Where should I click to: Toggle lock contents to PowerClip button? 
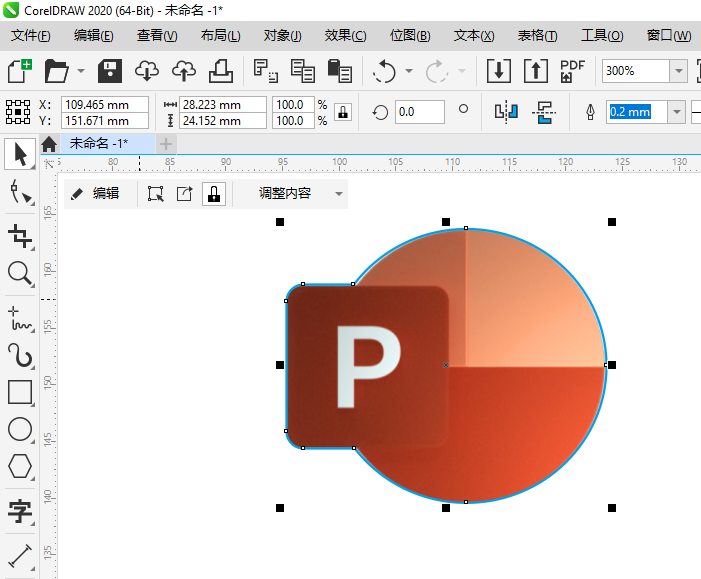214,194
